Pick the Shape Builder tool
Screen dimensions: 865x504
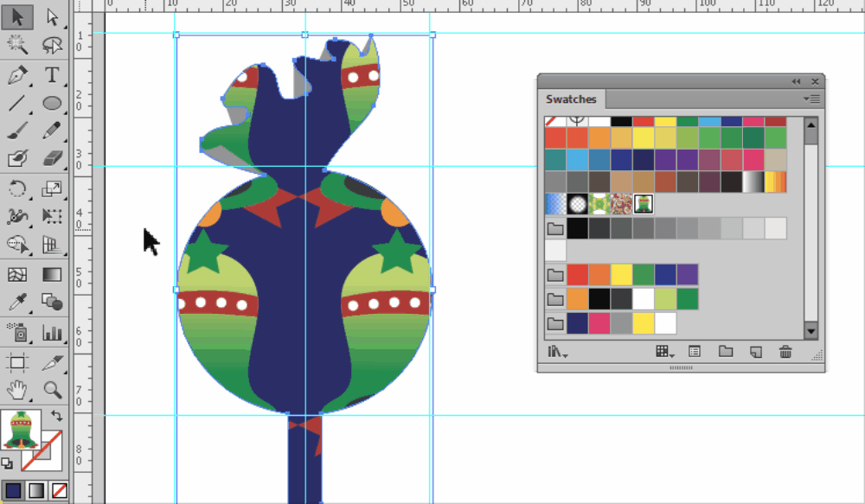tap(17, 245)
